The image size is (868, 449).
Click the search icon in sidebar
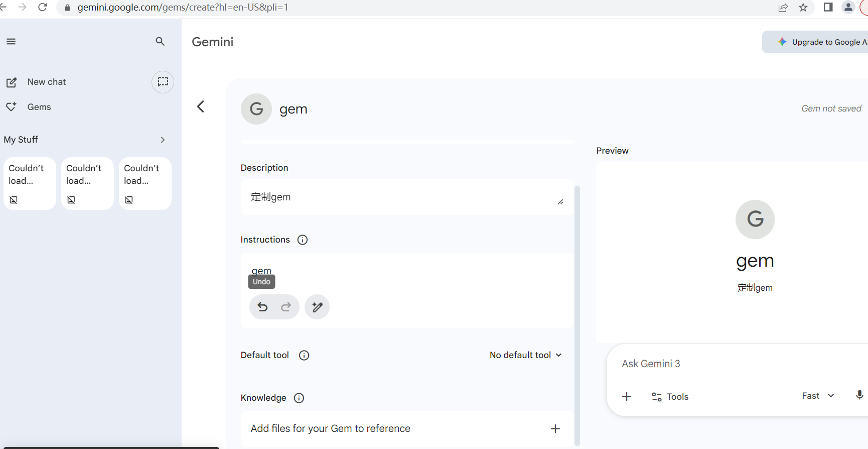[160, 42]
